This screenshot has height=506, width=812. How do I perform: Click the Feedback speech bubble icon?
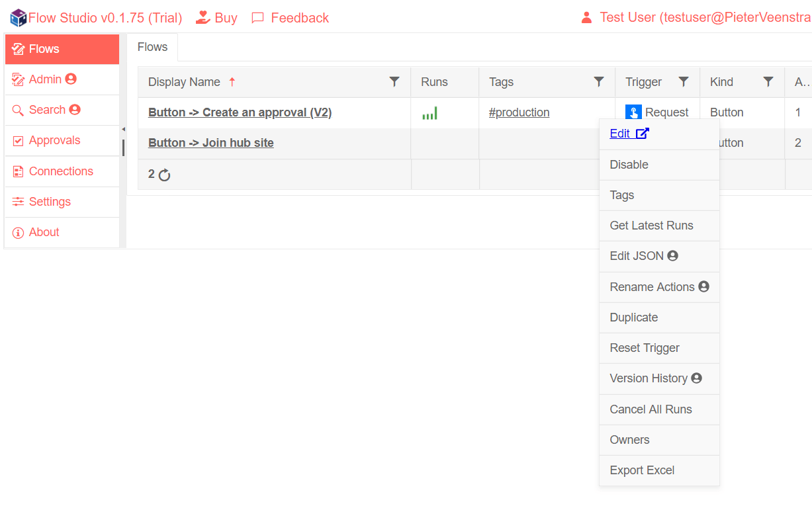click(258, 18)
